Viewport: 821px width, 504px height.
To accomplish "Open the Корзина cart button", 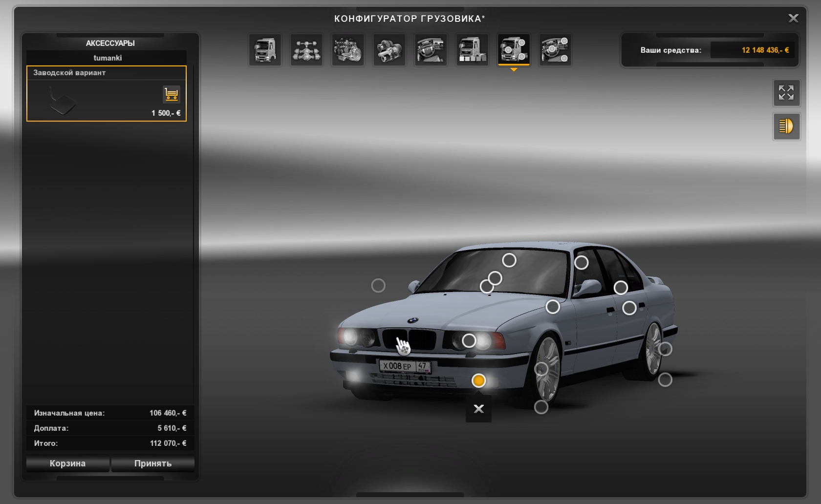I will pyautogui.click(x=67, y=463).
